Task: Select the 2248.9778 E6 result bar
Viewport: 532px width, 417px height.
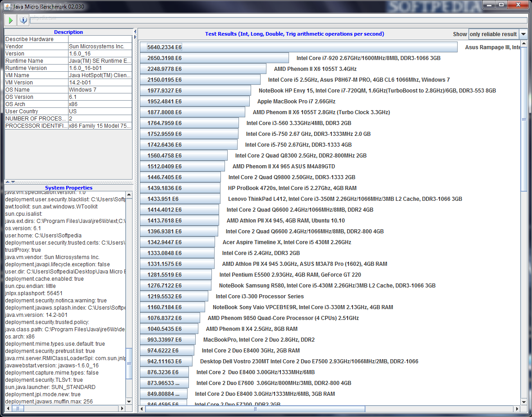Action: [x=203, y=69]
